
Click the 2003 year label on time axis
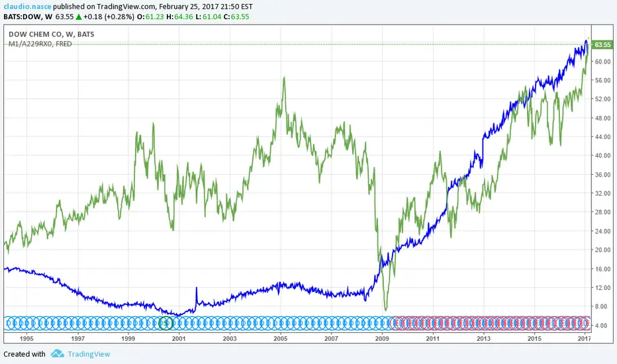(x=230, y=338)
